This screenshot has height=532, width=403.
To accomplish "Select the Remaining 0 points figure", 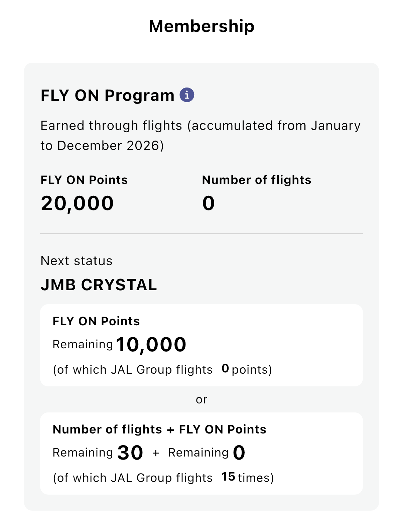I will [207, 453].
